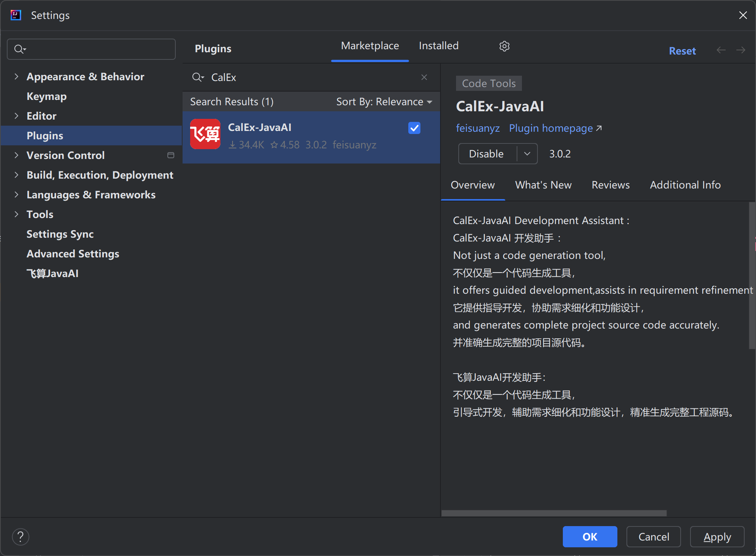Open the Sort By Relevance dropdown
The width and height of the screenshot is (756, 556).
click(x=384, y=102)
